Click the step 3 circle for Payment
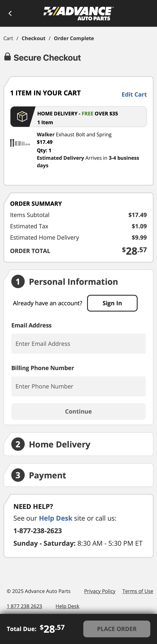157x644 pixels. coord(18,475)
